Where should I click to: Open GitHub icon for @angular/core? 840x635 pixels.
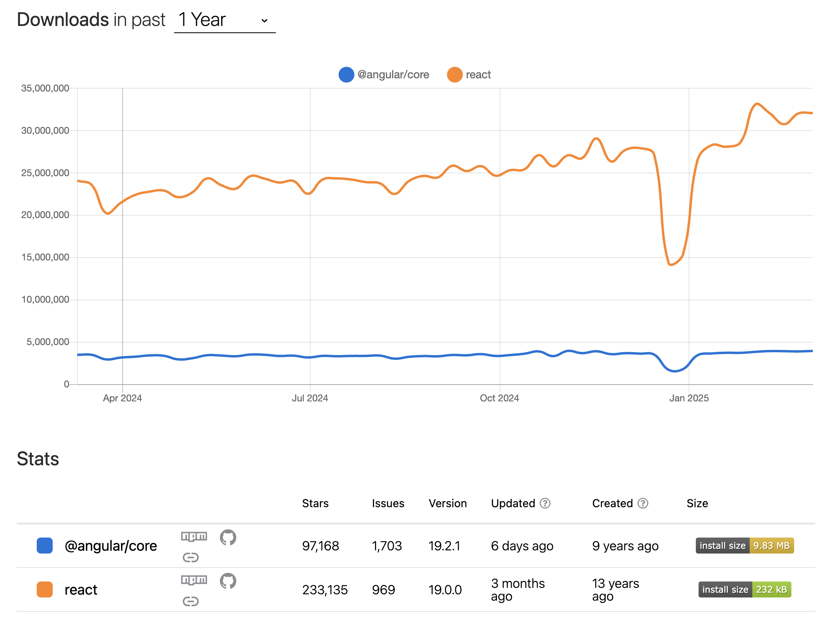[228, 538]
